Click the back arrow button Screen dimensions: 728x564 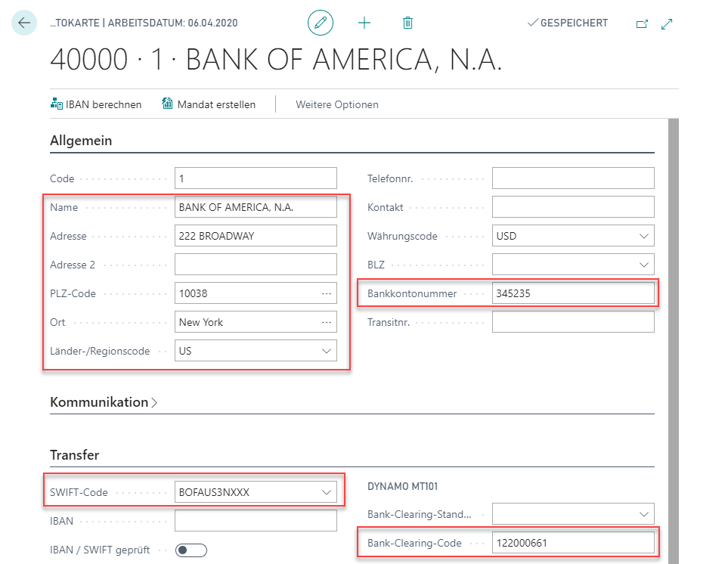coord(24,23)
